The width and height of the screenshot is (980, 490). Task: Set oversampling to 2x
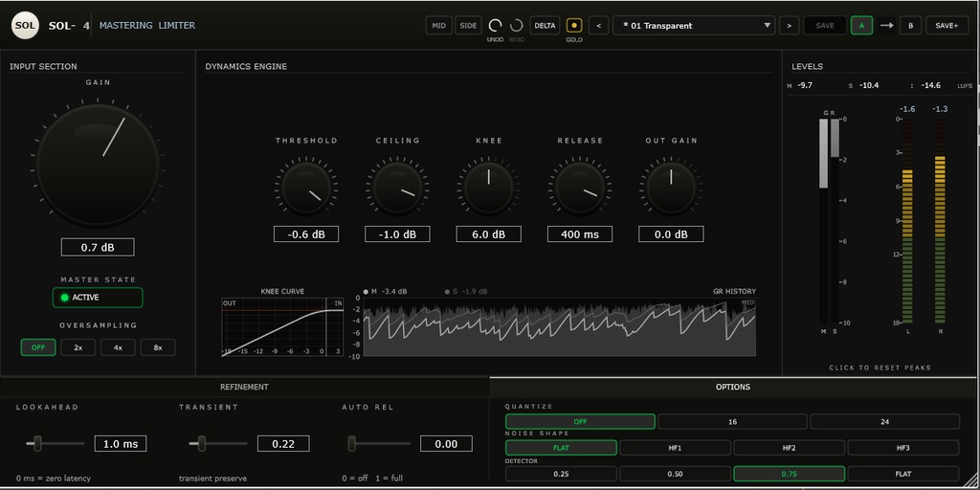(78, 347)
